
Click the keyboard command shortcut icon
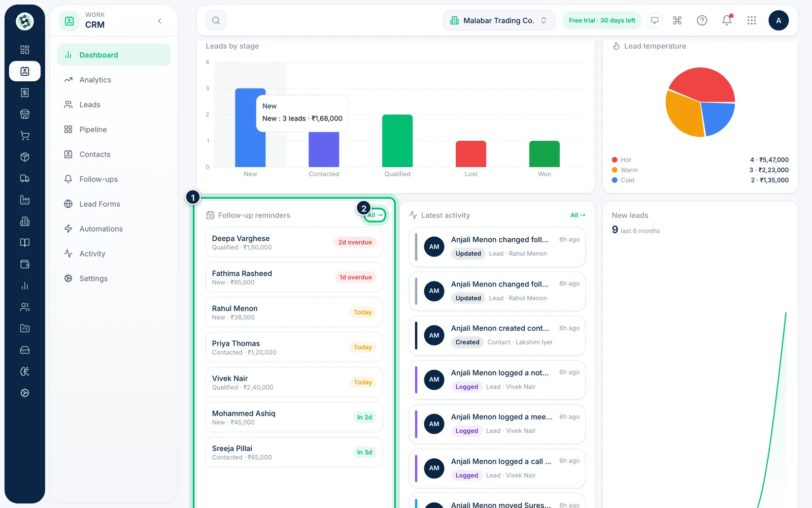pyautogui.click(x=677, y=20)
